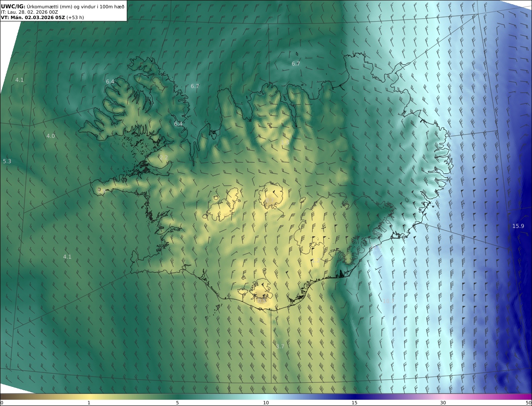The width and height of the screenshot is (532, 406).
Task: Click the 50 tick label on the colorbar
Action: [x=528, y=403]
